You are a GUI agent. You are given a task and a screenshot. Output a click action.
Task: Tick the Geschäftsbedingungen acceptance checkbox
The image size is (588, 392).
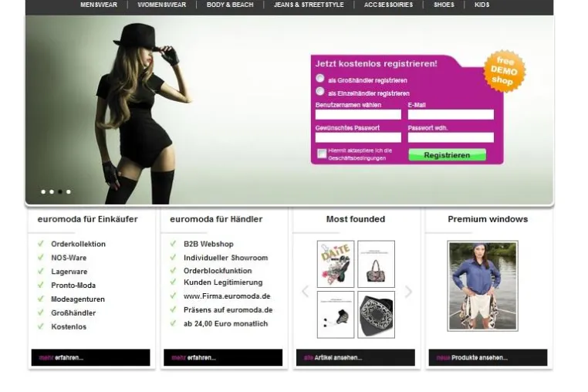(x=322, y=154)
